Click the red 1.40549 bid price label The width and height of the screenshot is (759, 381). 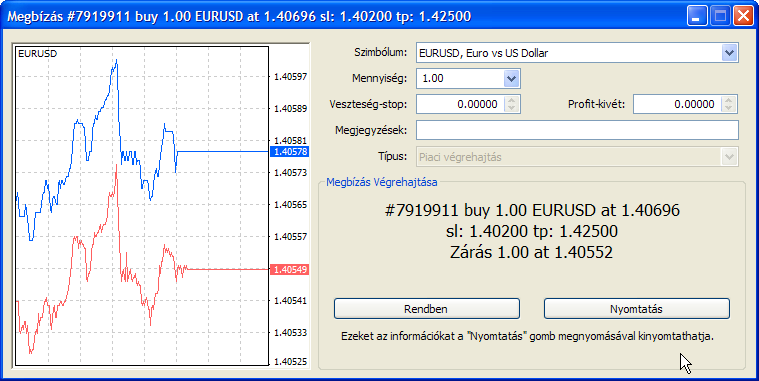click(290, 269)
